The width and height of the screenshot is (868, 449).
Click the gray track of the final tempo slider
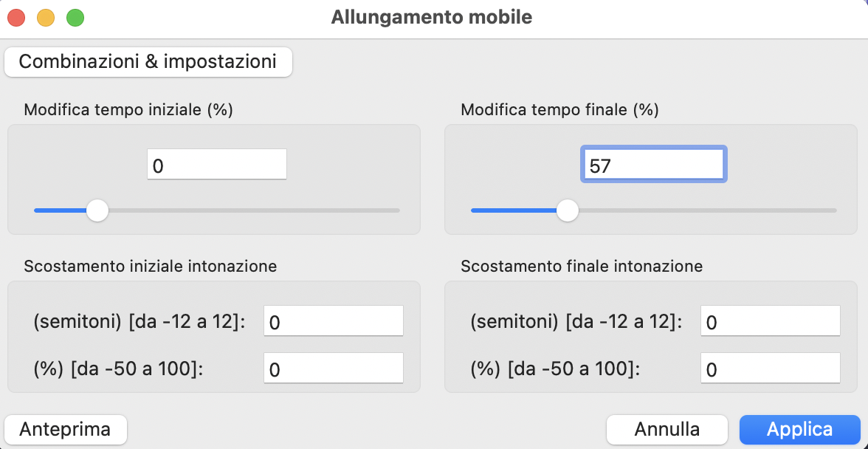(x=707, y=210)
